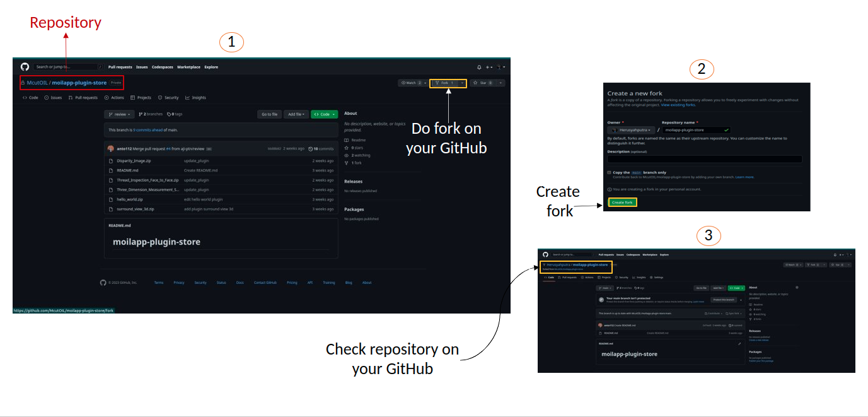Viewport: 868px width, 417px height.
Task: Click About gear icon in step 3 sidebar
Action: 797,287
